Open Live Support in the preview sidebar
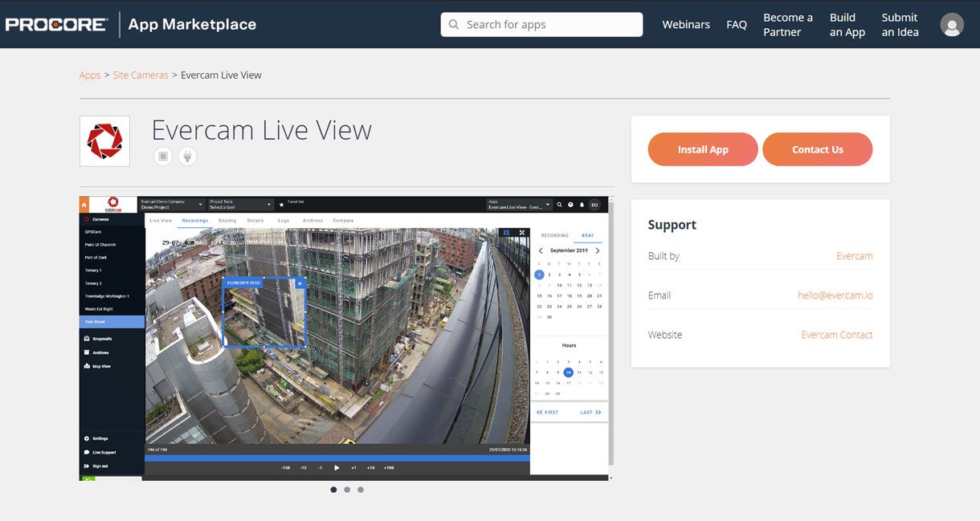This screenshot has width=980, height=521. point(100,452)
